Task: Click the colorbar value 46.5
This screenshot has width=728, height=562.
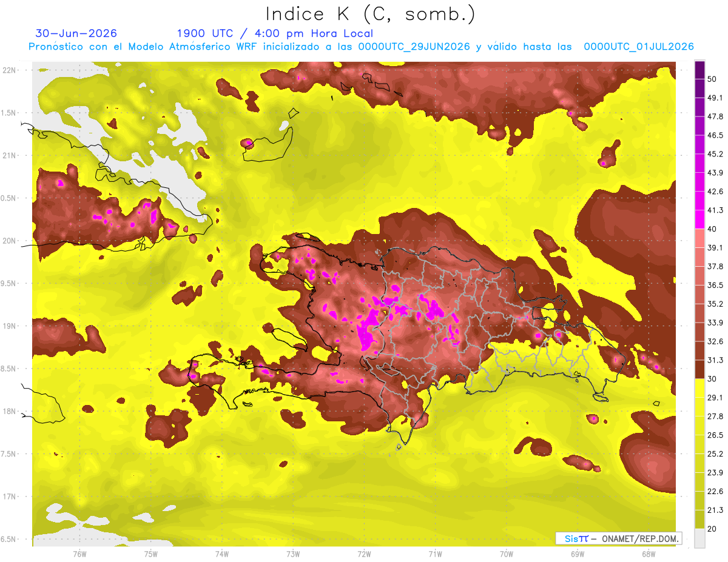Action: coord(715,135)
